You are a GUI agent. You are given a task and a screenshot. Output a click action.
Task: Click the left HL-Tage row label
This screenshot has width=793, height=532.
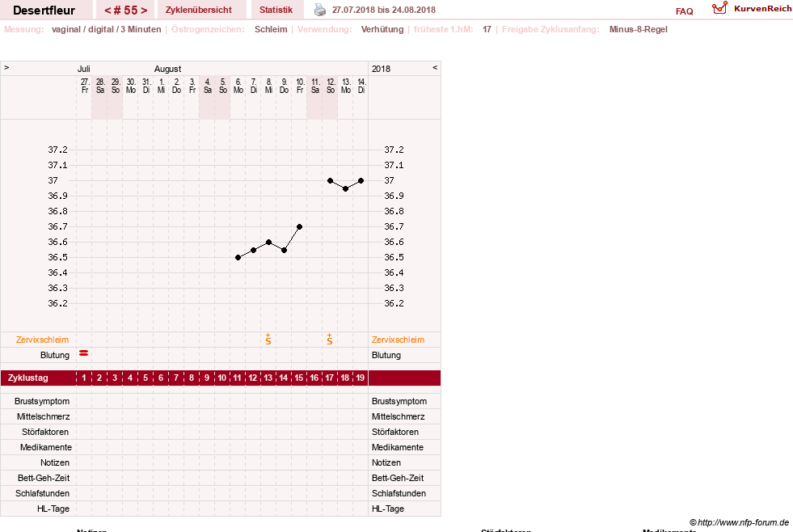pos(53,509)
